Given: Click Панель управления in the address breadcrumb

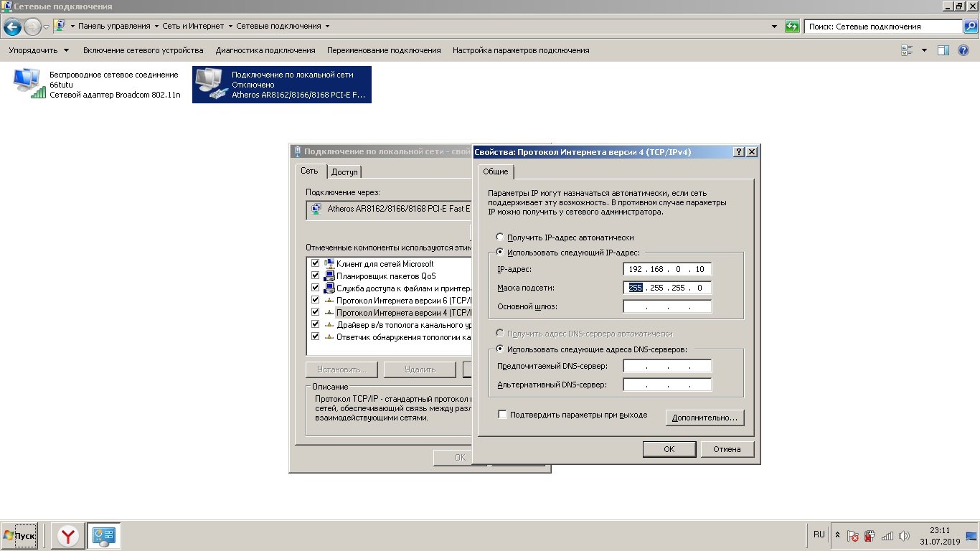Looking at the screenshot, I should [x=114, y=26].
